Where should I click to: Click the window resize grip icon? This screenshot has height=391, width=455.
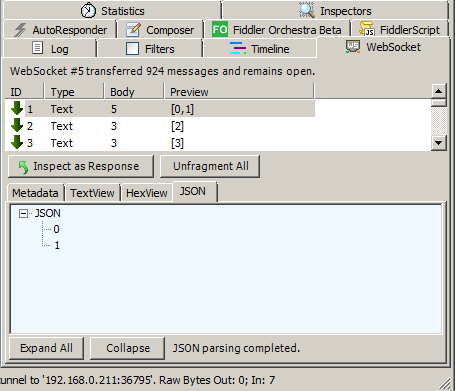coord(444,383)
